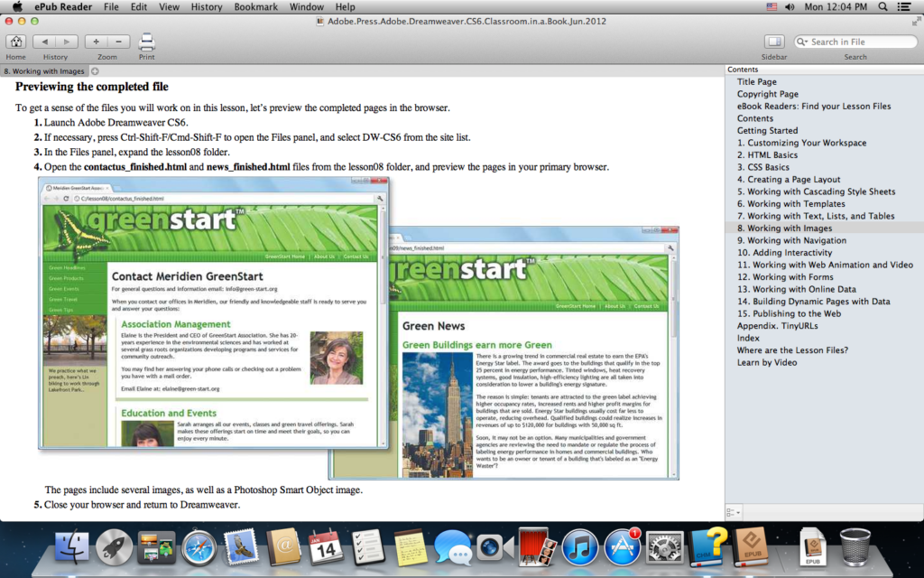Viewport: 924px width, 578px height.
Task: Open iTunes music note in Dock
Action: [x=579, y=548]
